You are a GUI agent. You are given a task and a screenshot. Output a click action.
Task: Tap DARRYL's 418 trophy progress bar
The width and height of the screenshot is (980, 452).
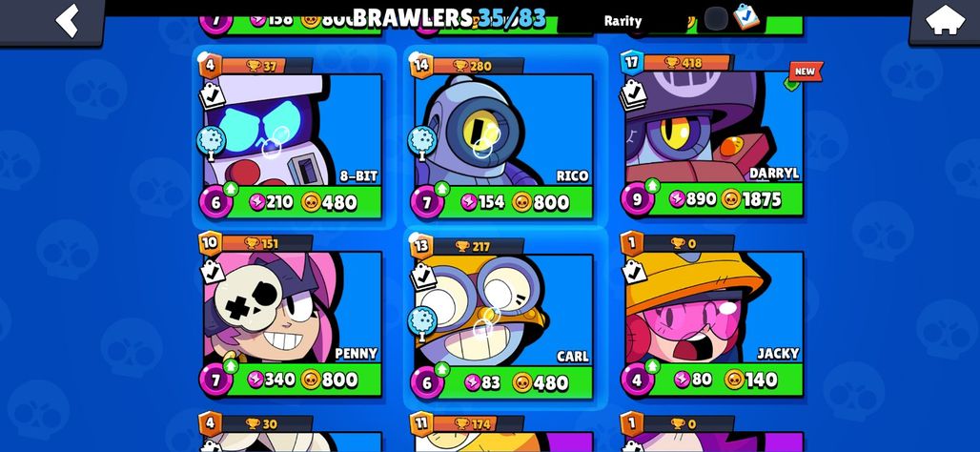(x=686, y=63)
